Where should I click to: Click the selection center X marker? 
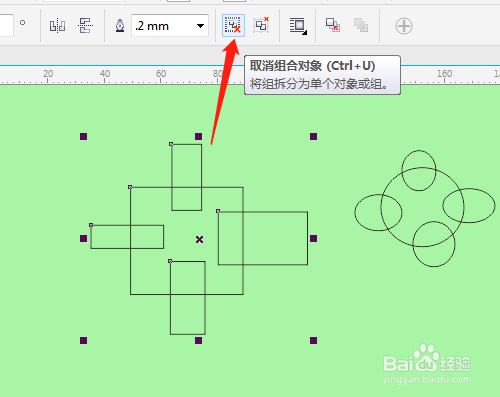(199, 239)
